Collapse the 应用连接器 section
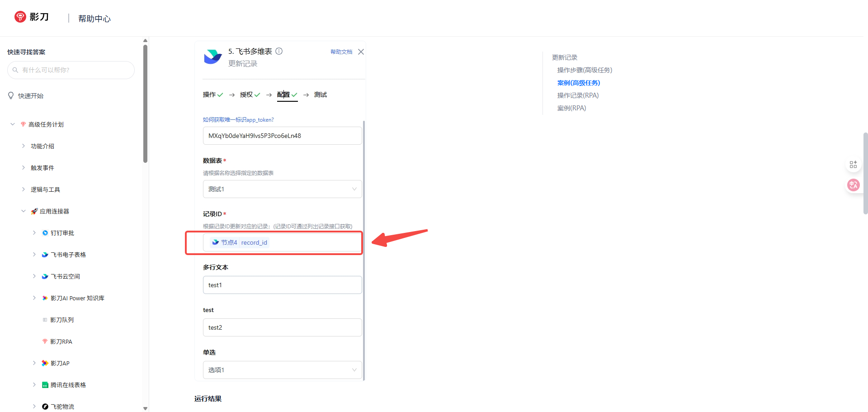This screenshot has width=868, height=412. pos(24,211)
